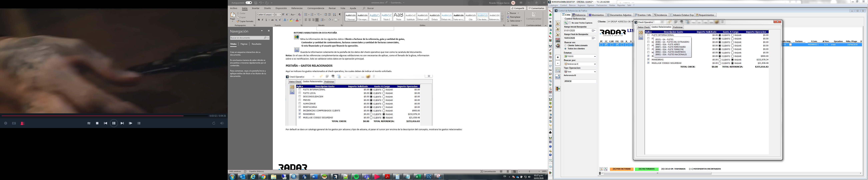Skip to previous track in media player

pos(106,123)
